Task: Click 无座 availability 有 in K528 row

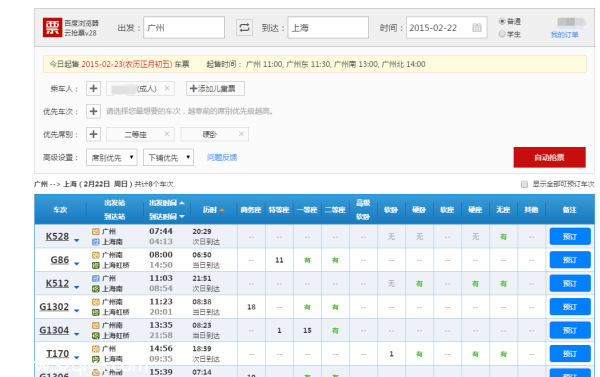Action: (503, 237)
